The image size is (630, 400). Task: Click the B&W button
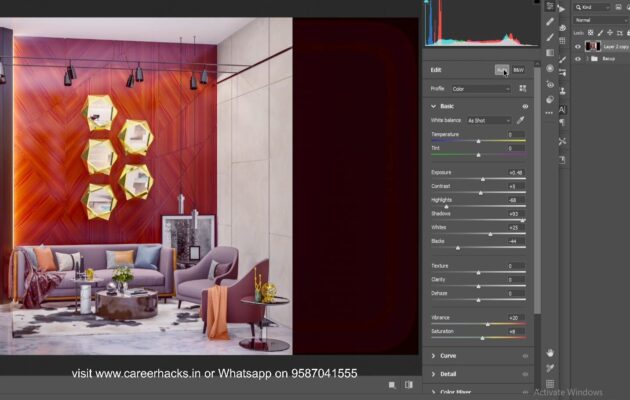pyautogui.click(x=518, y=70)
